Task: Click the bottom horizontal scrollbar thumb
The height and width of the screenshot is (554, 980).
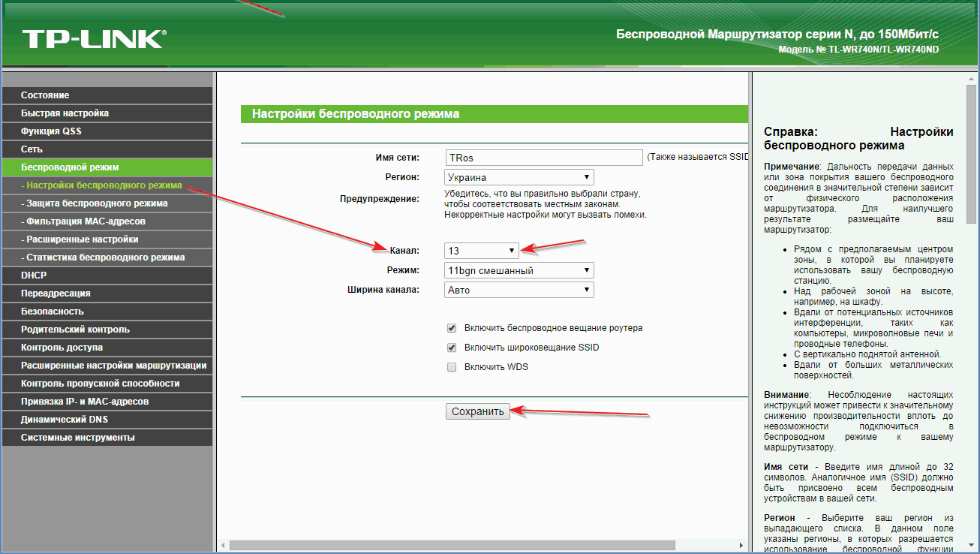Action: (452, 545)
